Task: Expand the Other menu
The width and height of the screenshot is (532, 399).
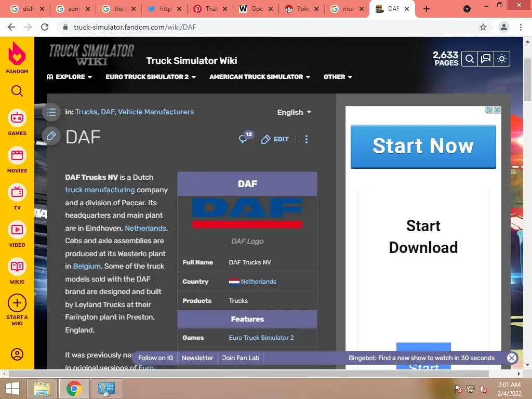Action: pyautogui.click(x=338, y=77)
